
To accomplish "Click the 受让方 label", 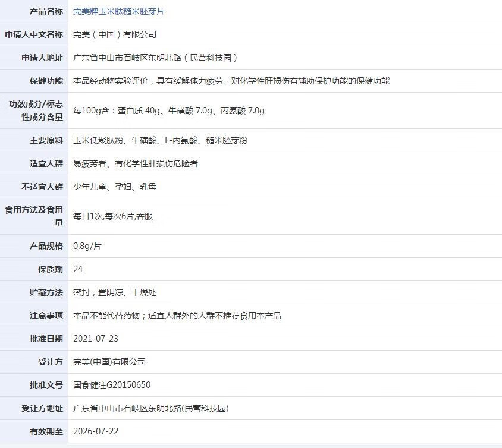I will tap(51, 362).
